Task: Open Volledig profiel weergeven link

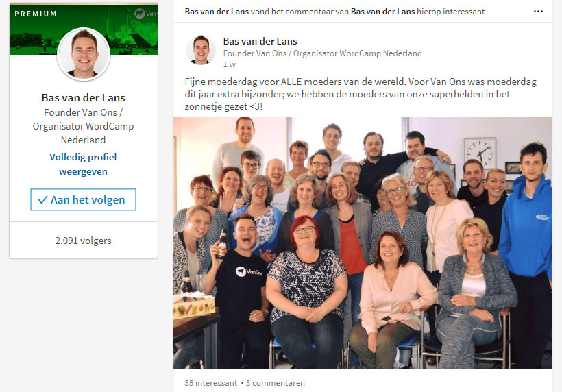Action: pyautogui.click(x=83, y=164)
